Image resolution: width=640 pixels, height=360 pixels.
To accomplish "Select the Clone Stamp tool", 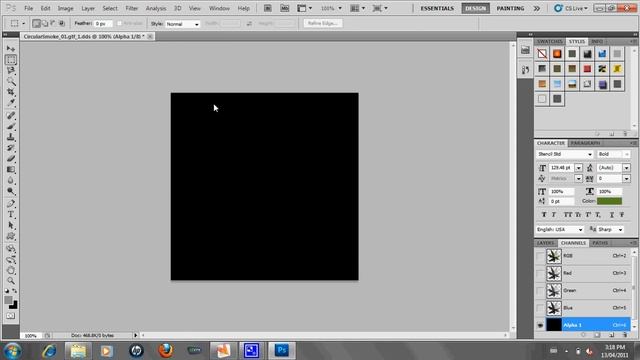I will pyautogui.click(x=11, y=137).
